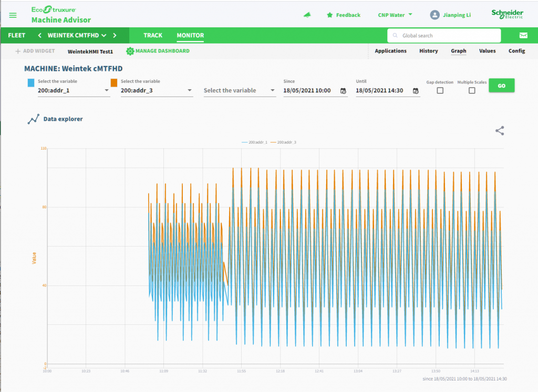Viewport: 538px width, 392px height.
Task: Open the 200:addr_3 variable dropdown
Action: [x=157, y=90]
